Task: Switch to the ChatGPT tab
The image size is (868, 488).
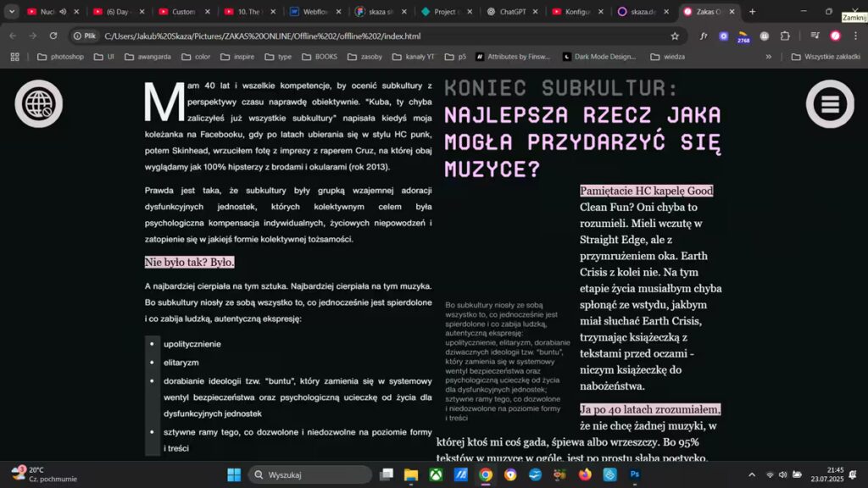Action: [512, 12]
